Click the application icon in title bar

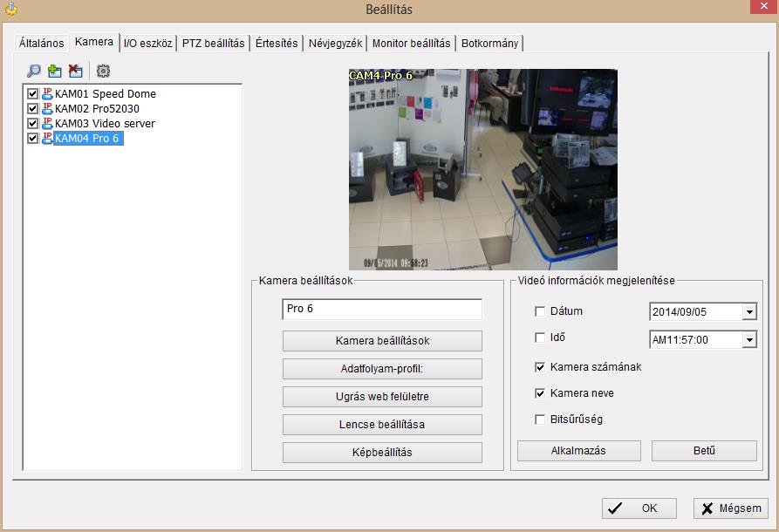click(x=11, y=9)
